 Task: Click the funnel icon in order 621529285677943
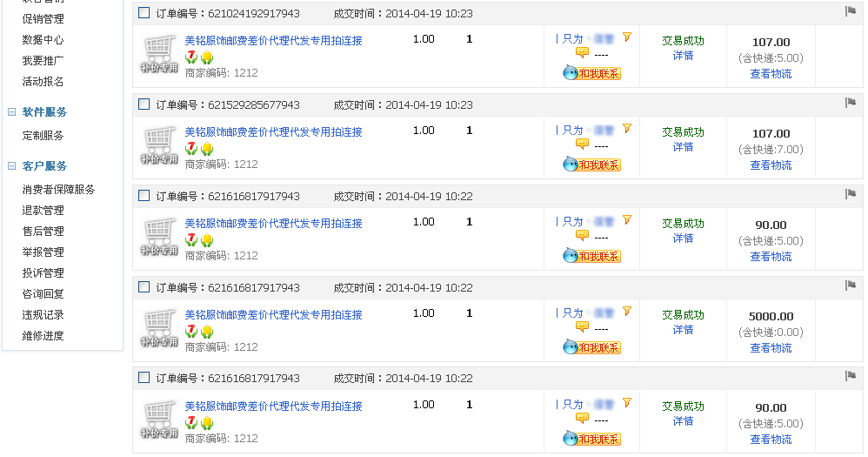626,129
